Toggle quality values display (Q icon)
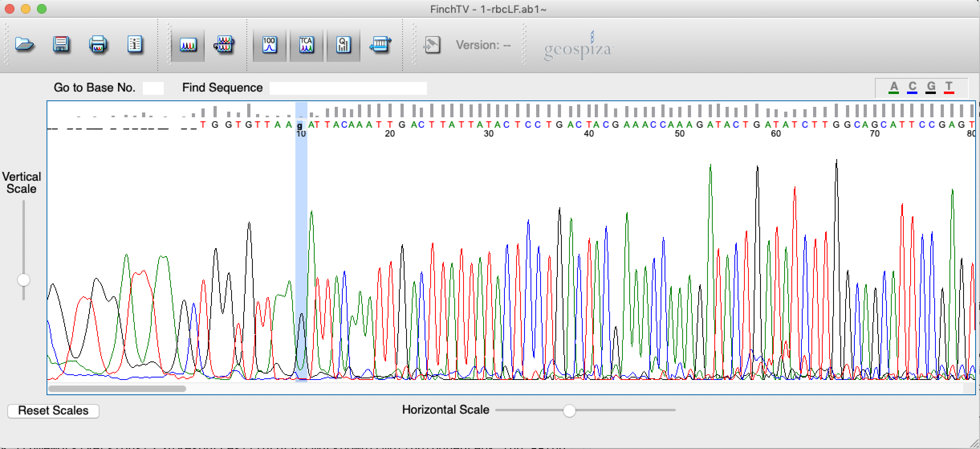The image size is (980, 449). pos(343,45)
